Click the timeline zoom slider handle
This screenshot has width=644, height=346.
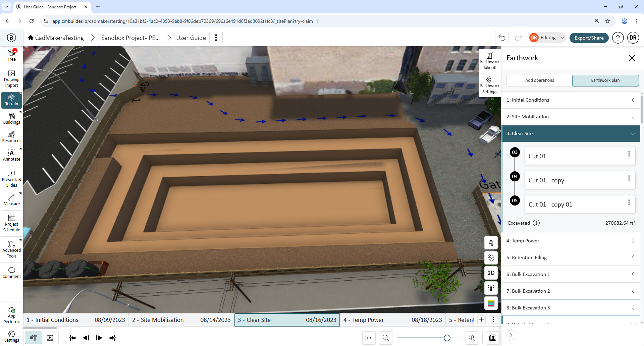447,338
